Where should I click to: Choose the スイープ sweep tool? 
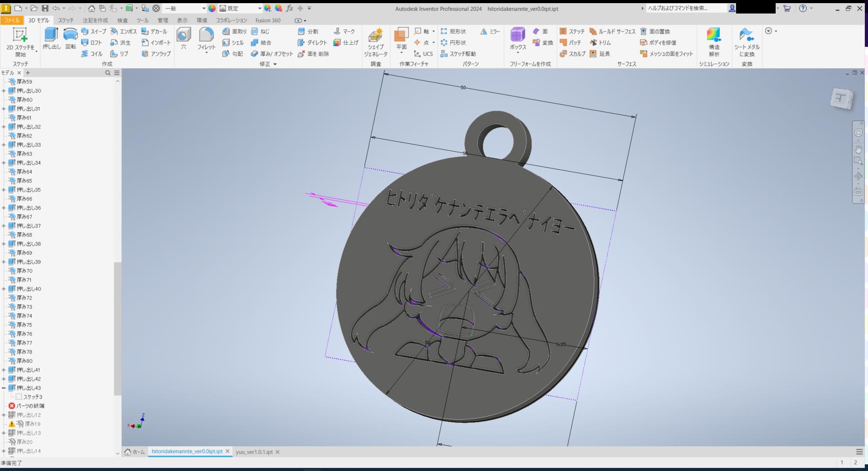tap(94, 32)
